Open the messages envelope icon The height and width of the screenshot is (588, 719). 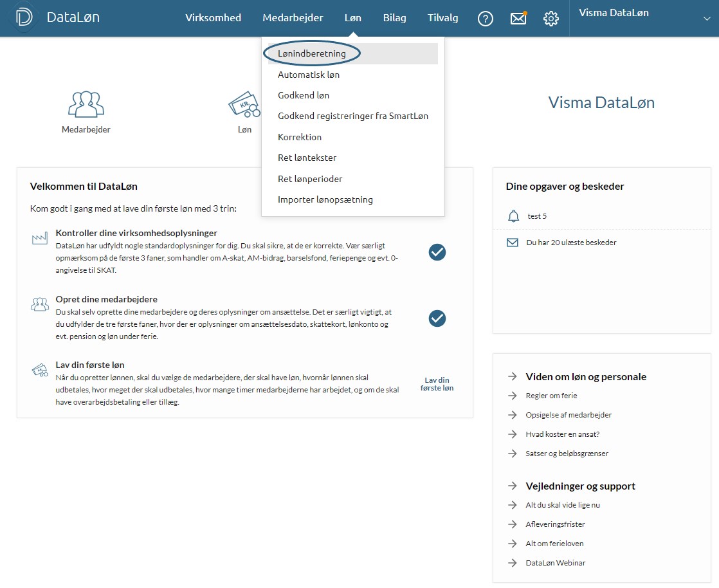[518, 19]
